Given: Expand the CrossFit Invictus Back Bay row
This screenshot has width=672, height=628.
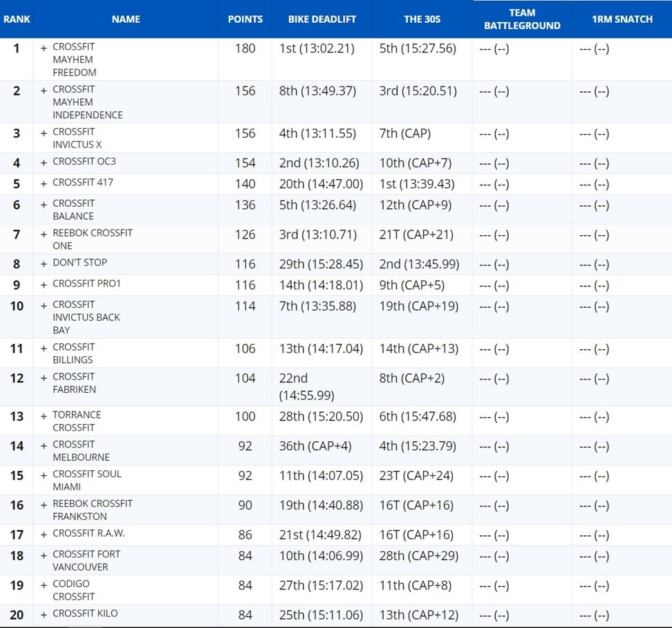Looking at the screenshot, I should point(44,306).
